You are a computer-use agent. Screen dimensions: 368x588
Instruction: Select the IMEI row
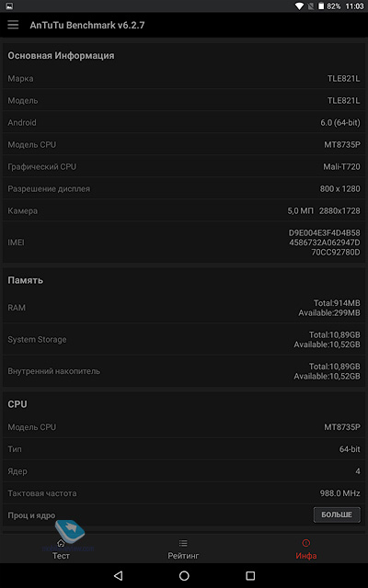184,243
